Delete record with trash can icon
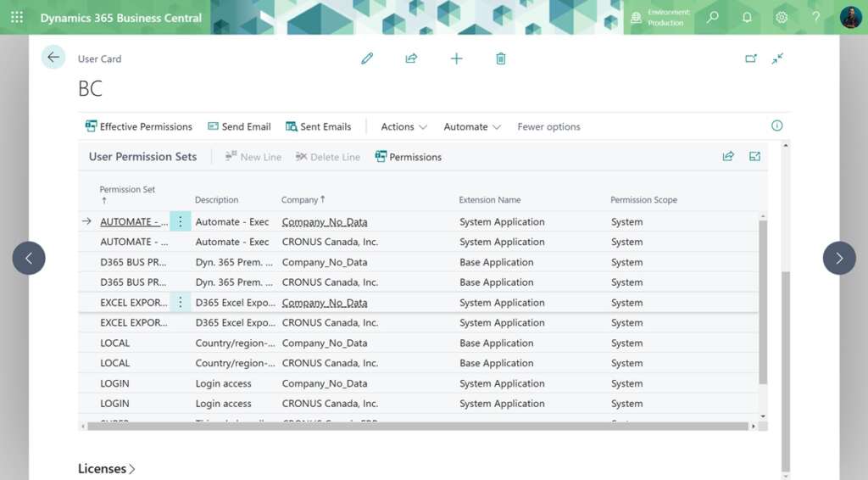This screenshot has height=480, width=868. point(500,59)
